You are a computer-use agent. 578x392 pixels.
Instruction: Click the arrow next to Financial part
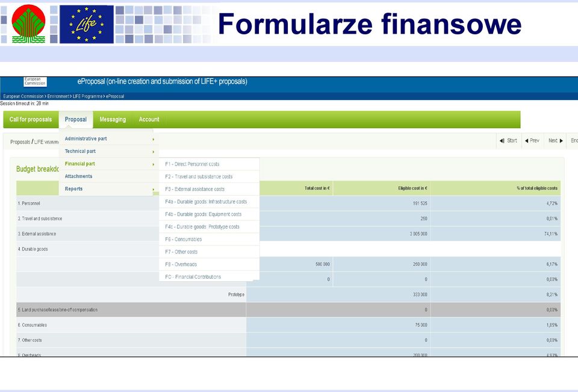click(154, 164)
